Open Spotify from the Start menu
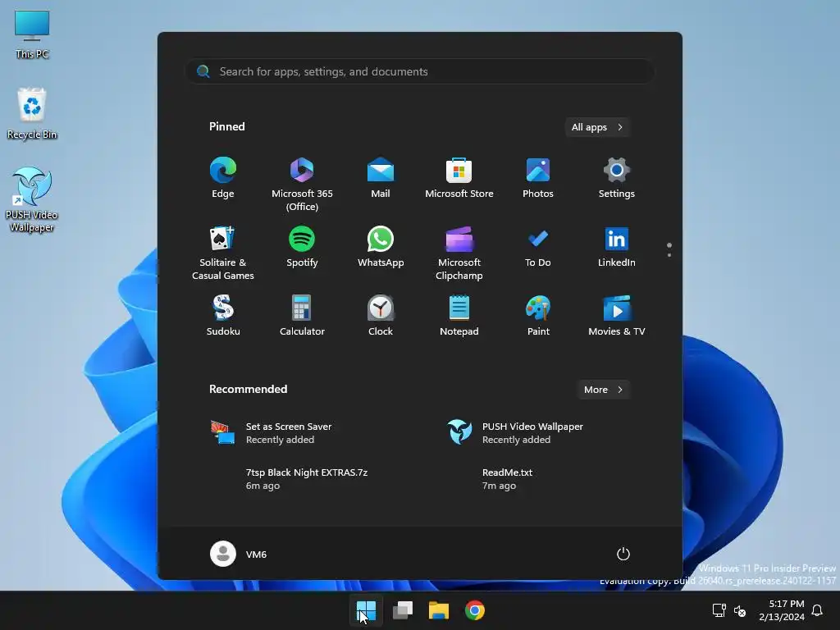This screenshot has width=840, height=630. pyautogui.click(x=302, y=248)
